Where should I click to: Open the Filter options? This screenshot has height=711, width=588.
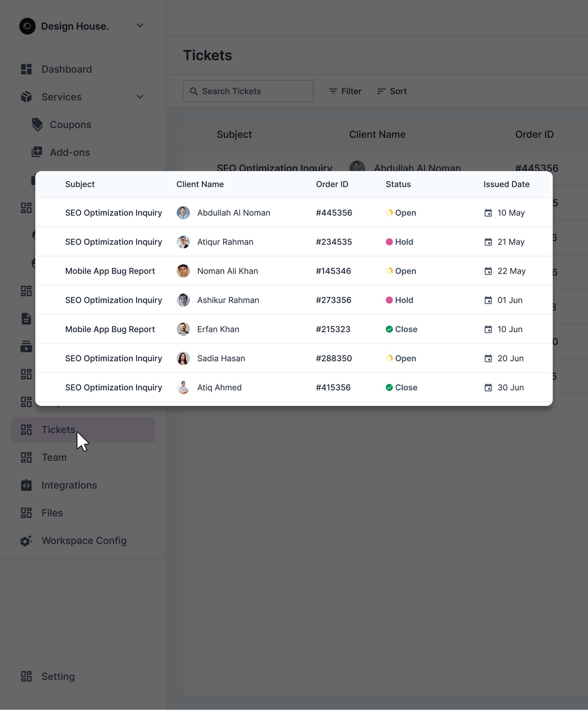pyautogui.click(x=345, y=91)
